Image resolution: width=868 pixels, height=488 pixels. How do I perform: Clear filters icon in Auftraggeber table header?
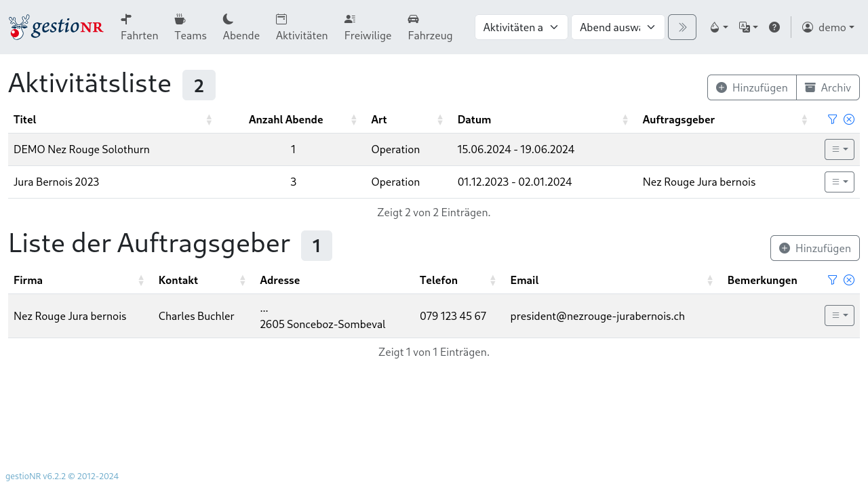pyautogui.click(x=848, y=280)
